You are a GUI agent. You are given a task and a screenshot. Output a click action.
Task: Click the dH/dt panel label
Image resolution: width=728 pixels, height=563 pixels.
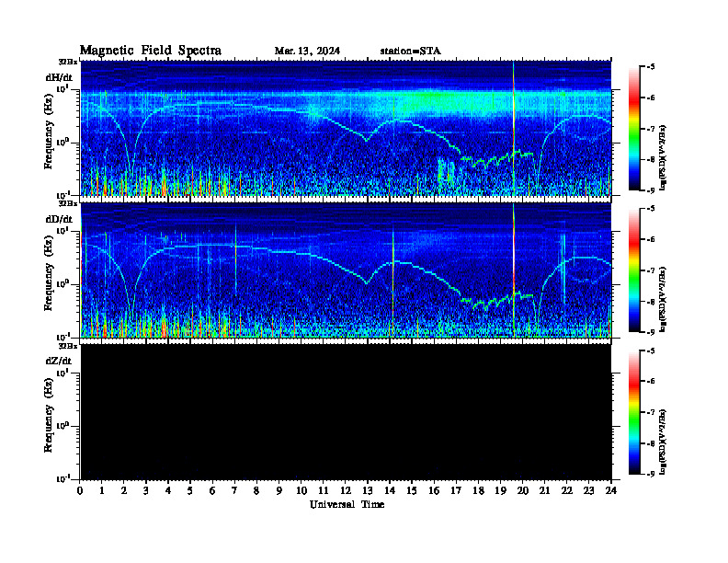[x=59, y=77]
